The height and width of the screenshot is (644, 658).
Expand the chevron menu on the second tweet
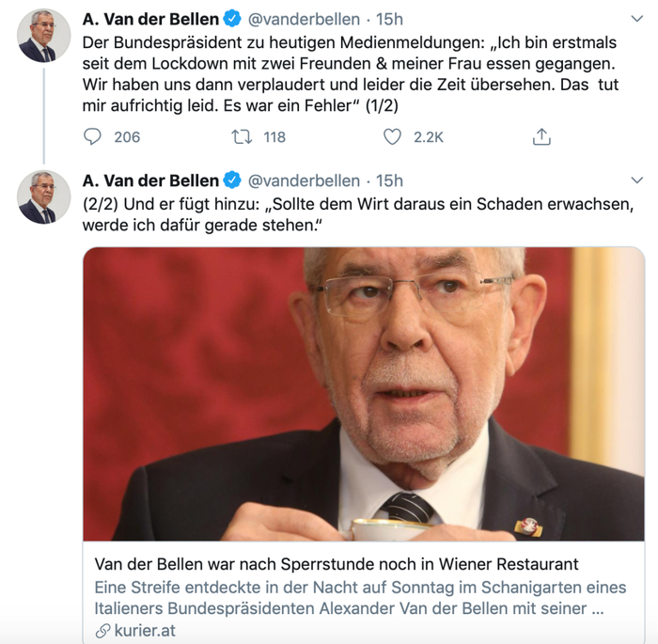[636, 181]
